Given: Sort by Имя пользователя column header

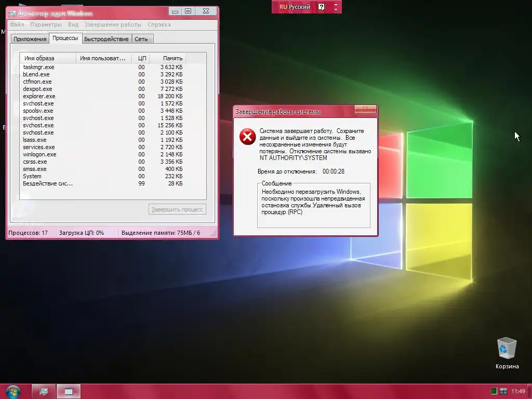Looking at the screenshot, I should [103, 58].
